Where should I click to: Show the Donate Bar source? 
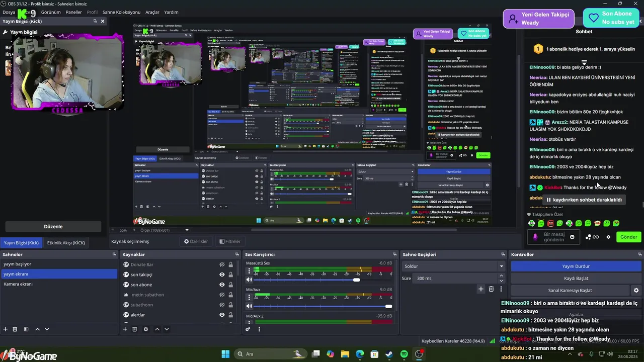pos(222,264)
